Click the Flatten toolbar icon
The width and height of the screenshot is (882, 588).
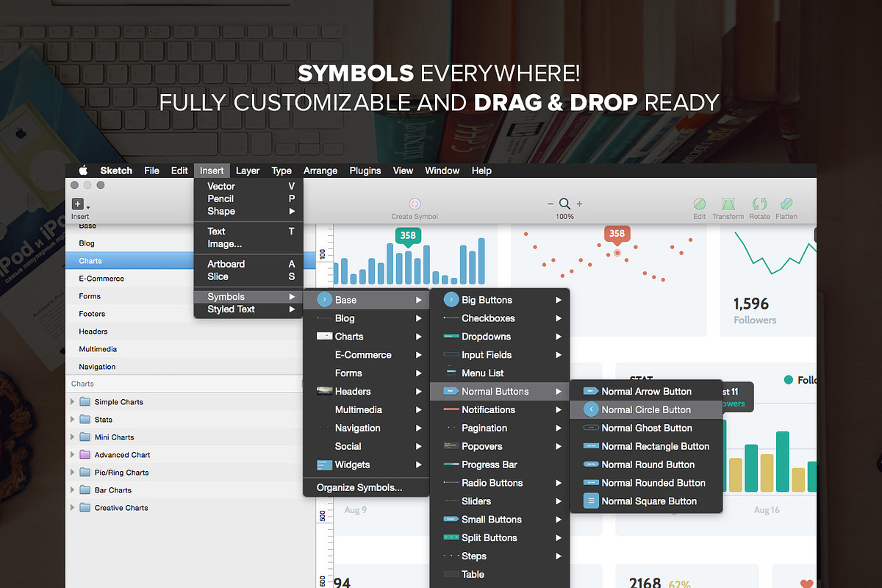786,204
